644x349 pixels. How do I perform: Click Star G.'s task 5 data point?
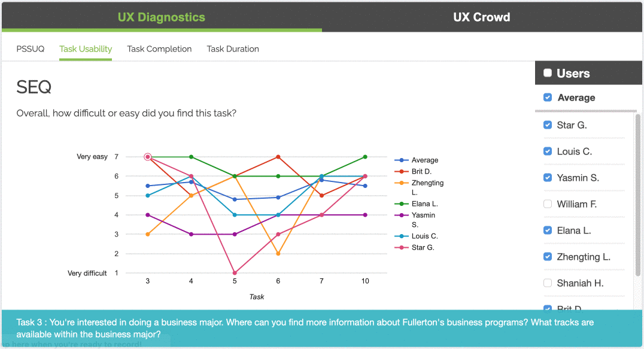[235, 273]
